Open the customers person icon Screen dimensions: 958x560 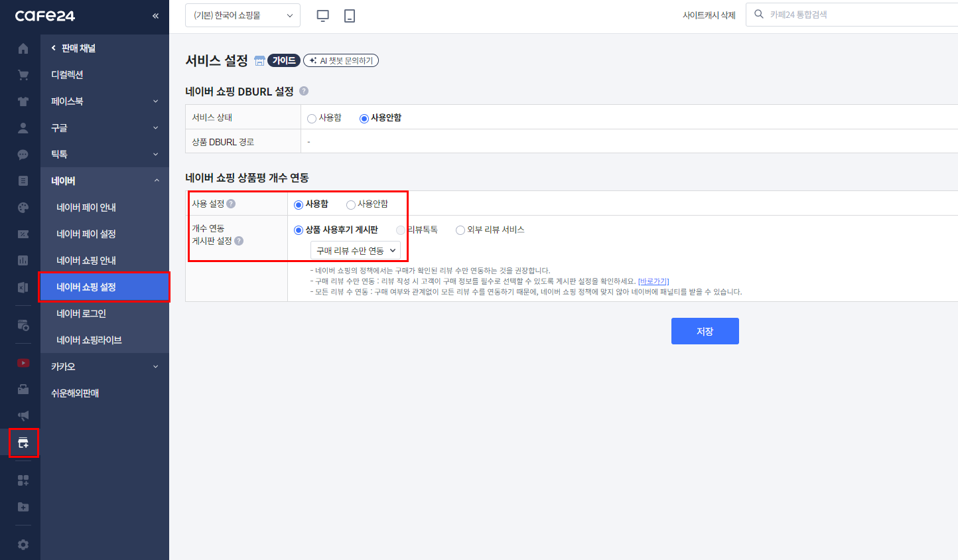[x=23, y=128]
